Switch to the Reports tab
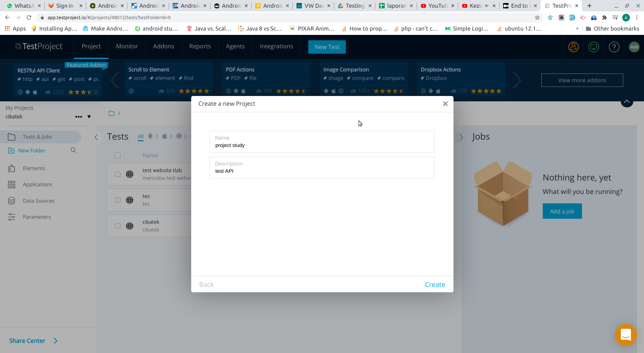This screenshot has height=353, width=644. (x=200, y=46)
